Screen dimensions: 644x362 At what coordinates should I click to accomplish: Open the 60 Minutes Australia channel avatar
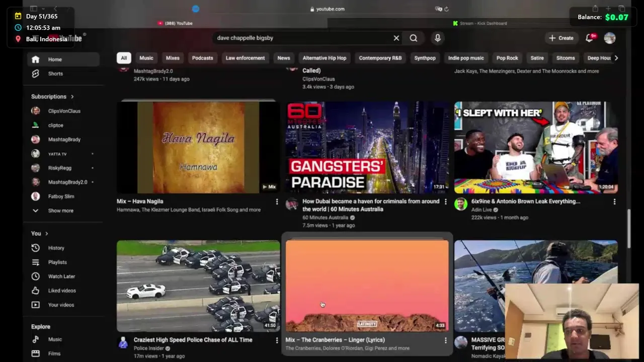[292, 204]
